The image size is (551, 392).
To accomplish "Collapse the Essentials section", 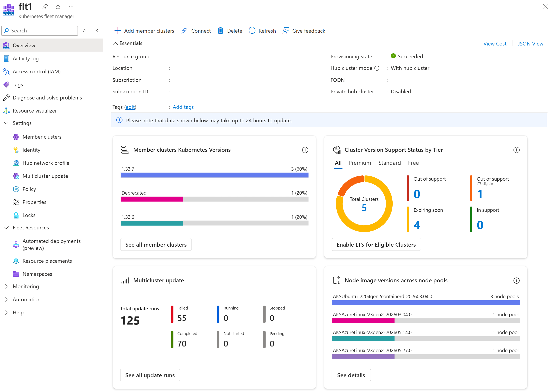I will 115,44.
